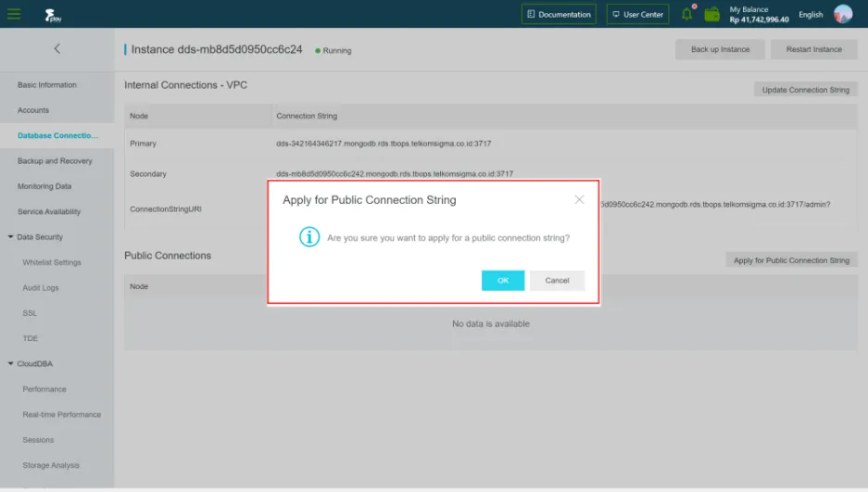This screenshot has width=868, height=492.
Task: Open the User Center
Action: click(638, 14)
